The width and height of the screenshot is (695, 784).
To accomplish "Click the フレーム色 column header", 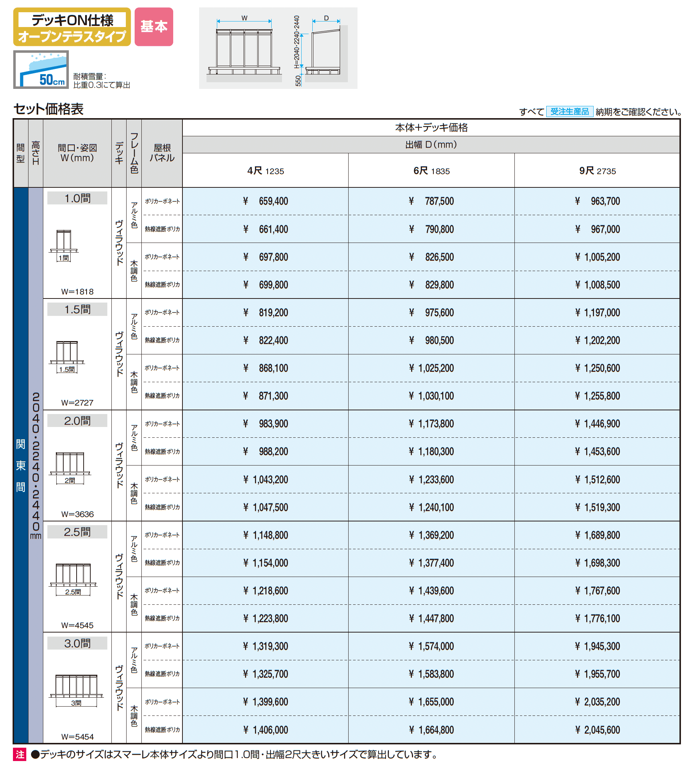I will pyautogui.click(x=134, y=153).
